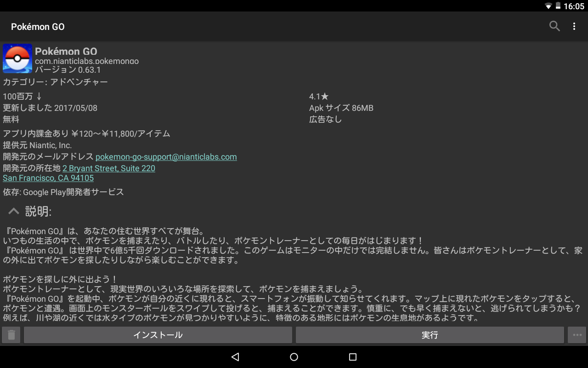Open the three-dot overflow menu
Viewport: 588px width, 368px height.
click(x=574, y=27)
